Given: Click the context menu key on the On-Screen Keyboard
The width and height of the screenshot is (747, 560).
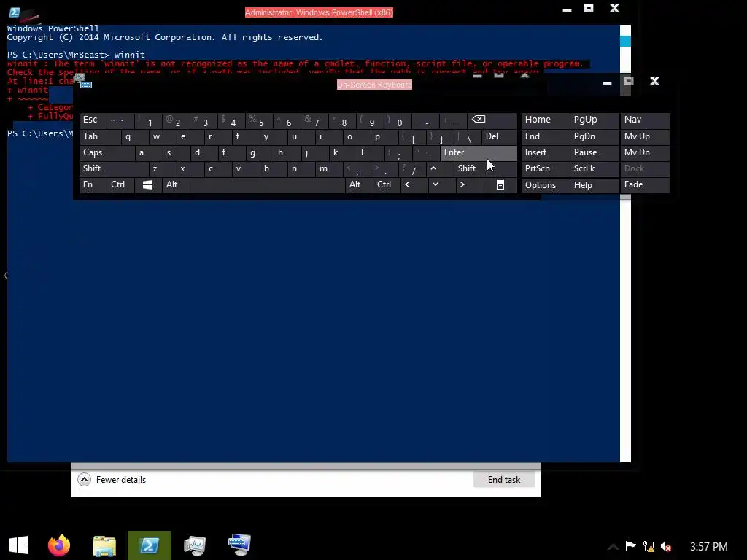Looking at the screenshot, I should [x=500, y=184].
